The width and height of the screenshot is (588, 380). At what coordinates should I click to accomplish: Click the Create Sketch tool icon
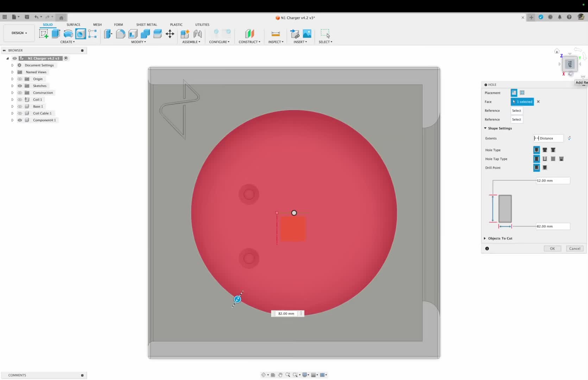tap(44, 34)
